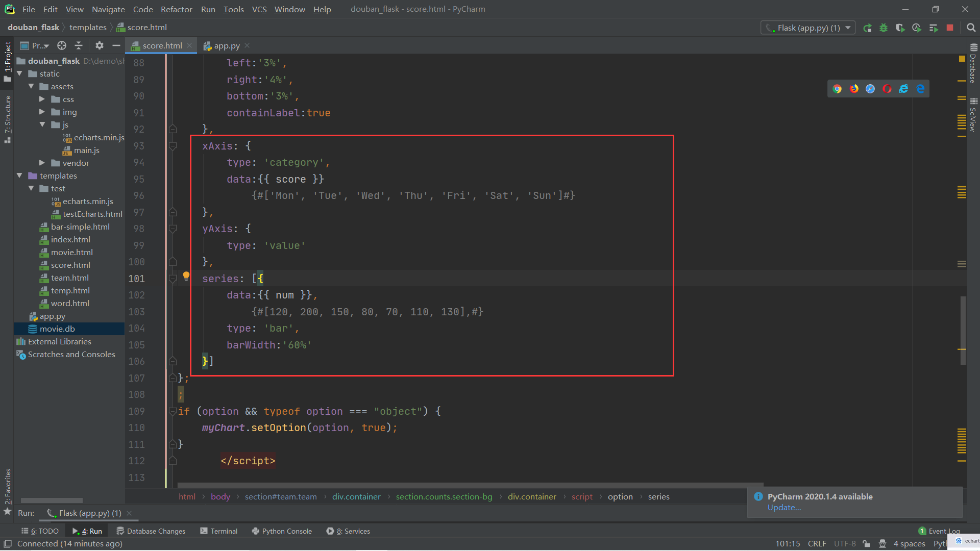Image resolution: width=980 pixels, height=551 pixels.
Task: Open Search Everywhere magnifier icon
Action: pyautogui.click(x=971, y=28)
